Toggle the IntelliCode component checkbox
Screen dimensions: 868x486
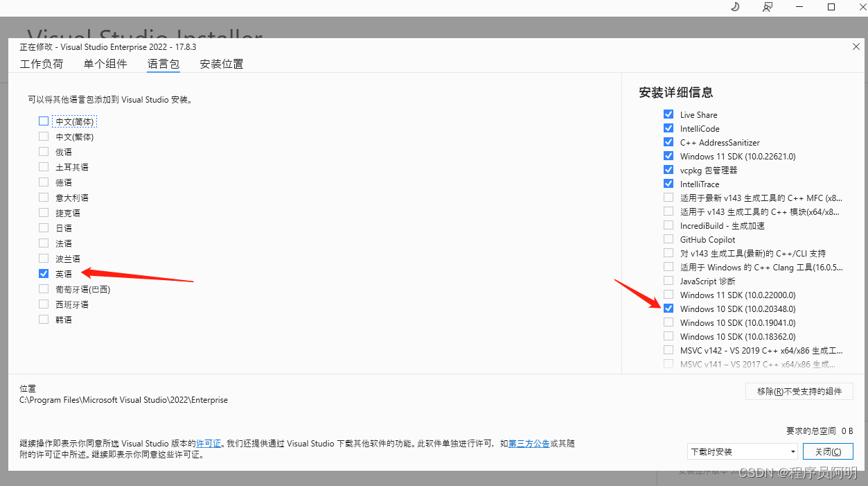point(668,128)
